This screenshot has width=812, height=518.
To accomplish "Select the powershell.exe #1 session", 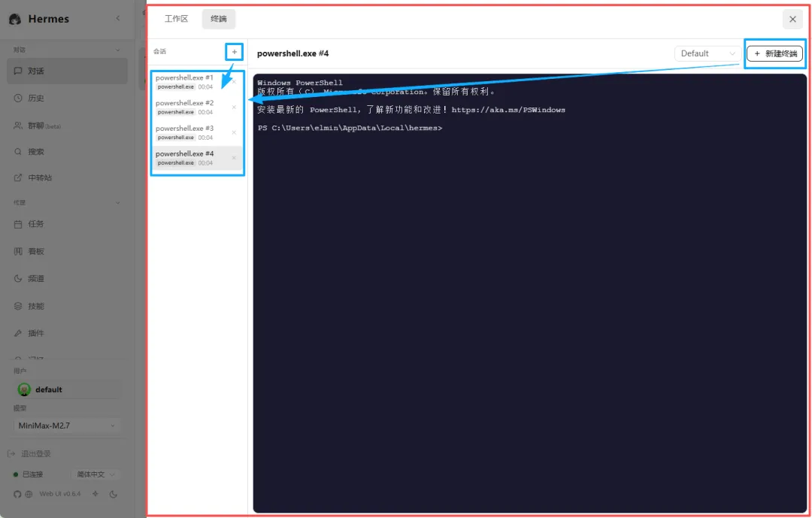I will tap(197, 82).
